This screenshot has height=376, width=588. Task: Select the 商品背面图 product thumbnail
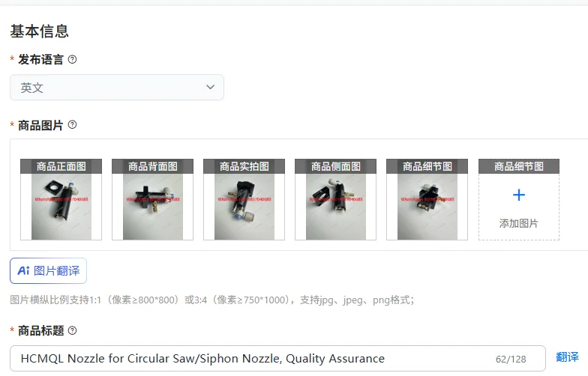[153, 199]
